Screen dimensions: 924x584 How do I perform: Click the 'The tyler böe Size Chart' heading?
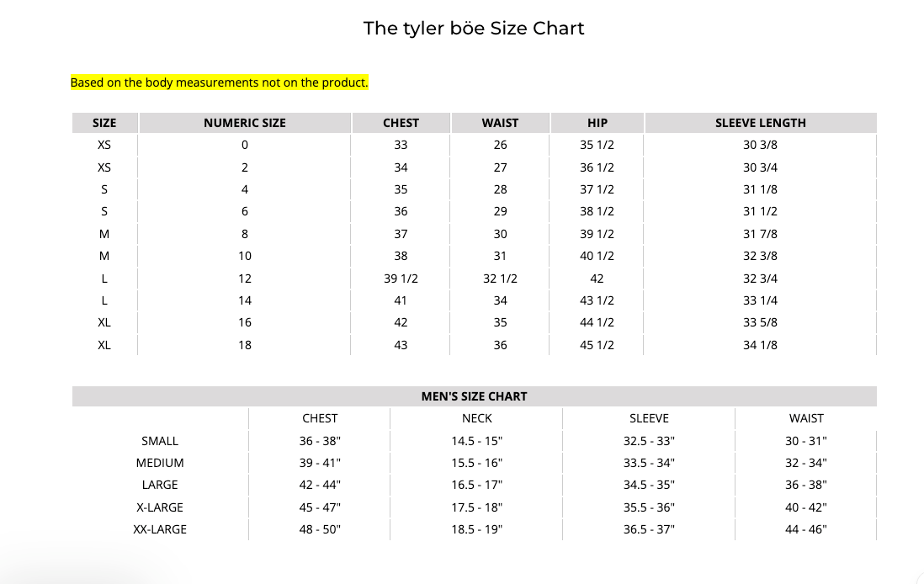click(473, 29)
